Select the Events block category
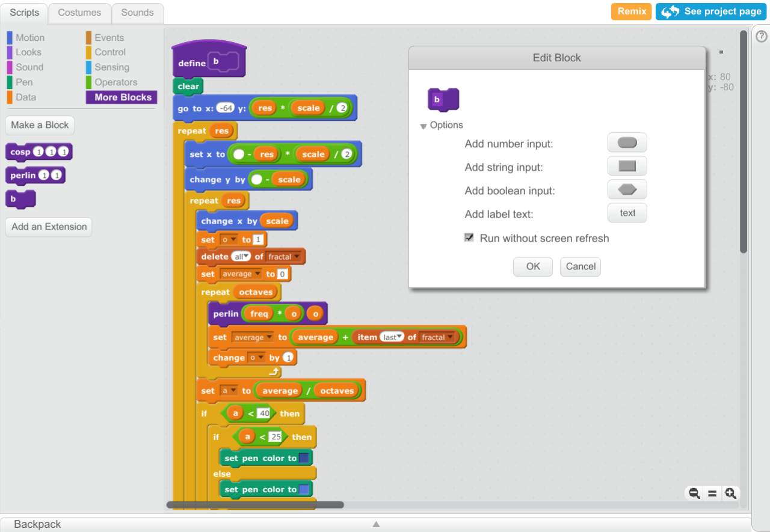 point(109,37)
